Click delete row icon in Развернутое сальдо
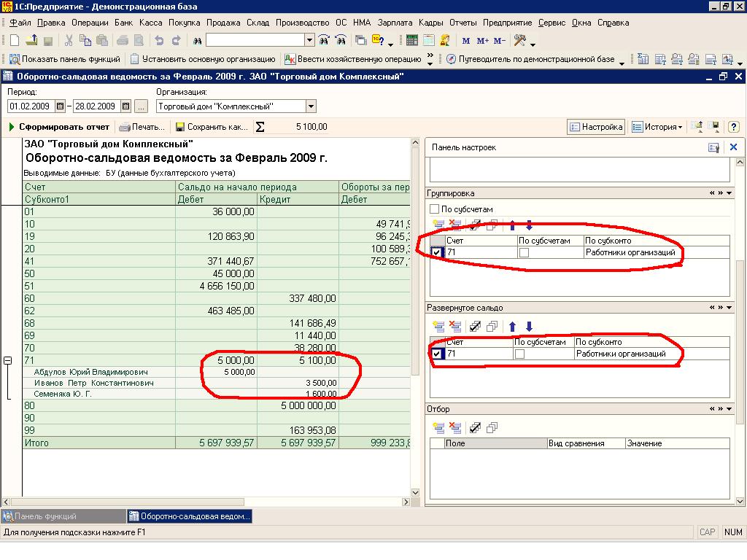Image resolution: width=747 pixels, height=560 pixels. click(x=455, y=326)
